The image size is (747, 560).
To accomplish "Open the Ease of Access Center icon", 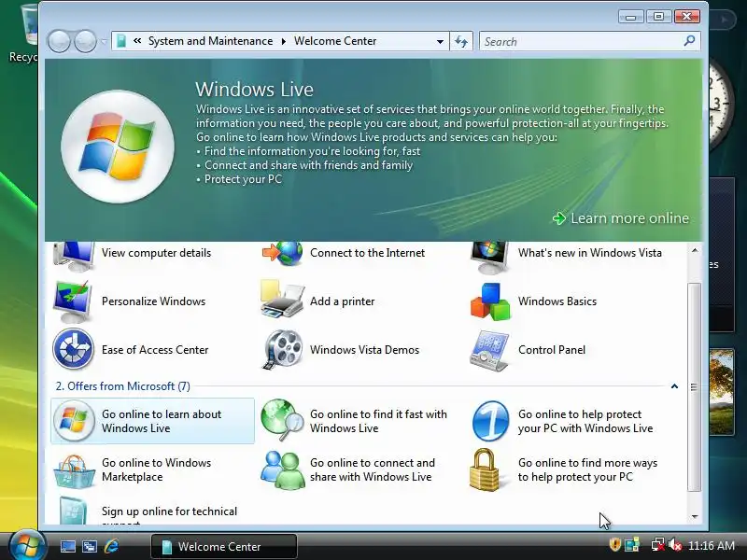I will click(73, 349).
